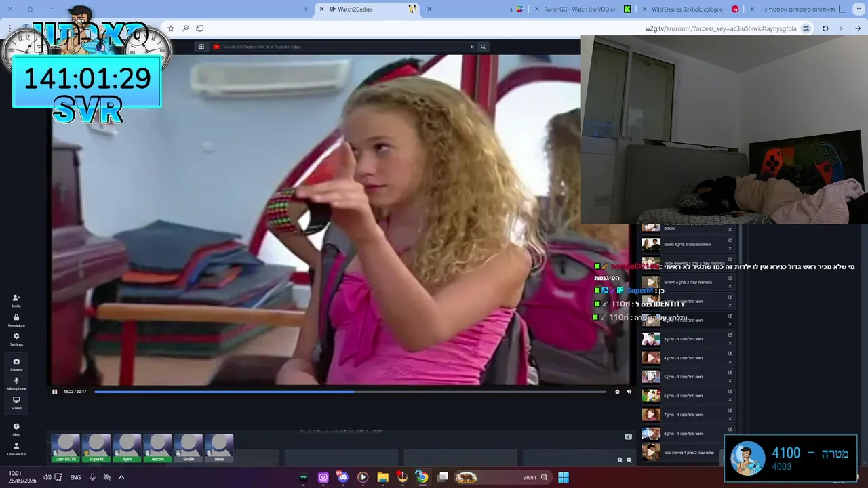Pause the video playback
868x488 pixels.
pos(55,391)
